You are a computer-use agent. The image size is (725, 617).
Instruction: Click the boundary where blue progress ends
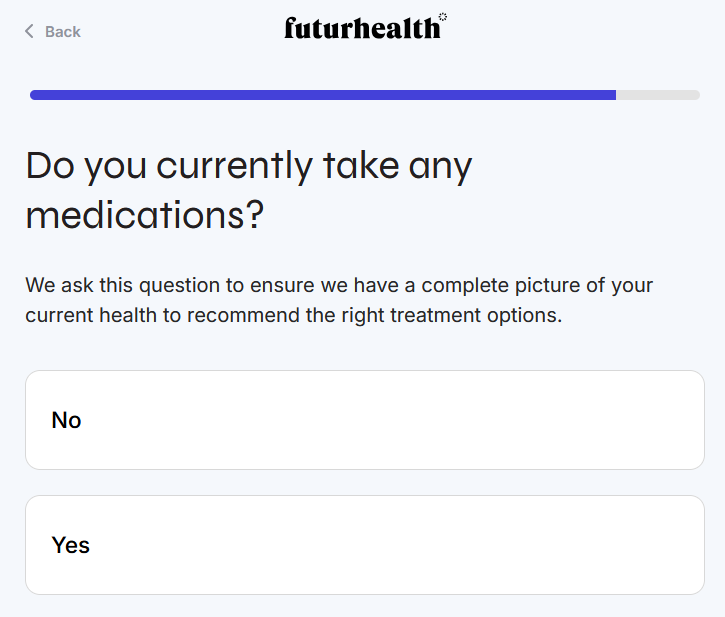click(616, 95)
